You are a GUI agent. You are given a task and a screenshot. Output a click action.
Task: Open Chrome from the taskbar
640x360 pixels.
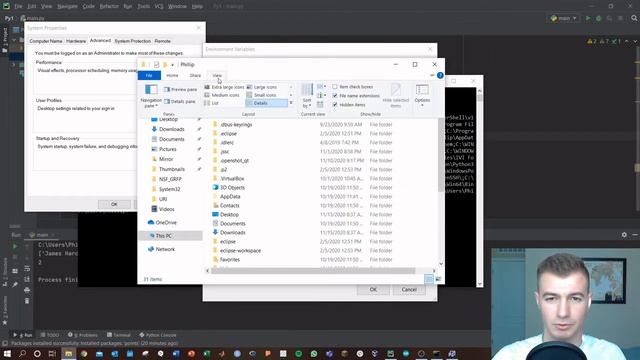[84, 353]
